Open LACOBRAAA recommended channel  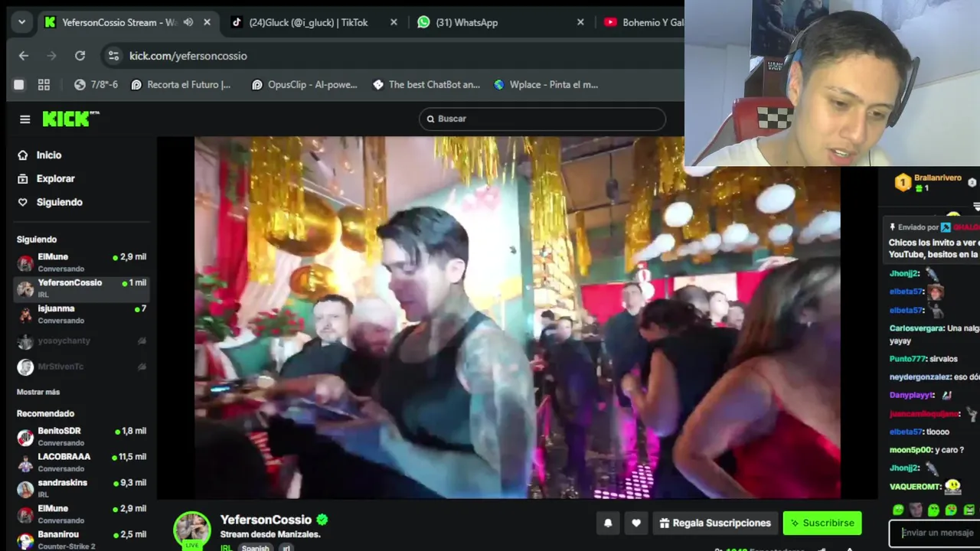81,463
